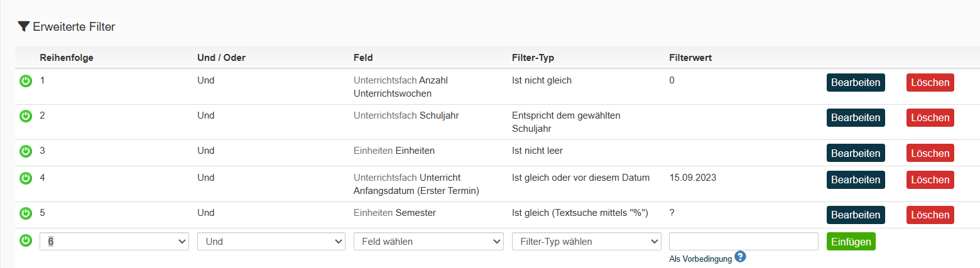
Task: Click the text Ist gleich oder vor diesem Datum
Action: [x=580, y=178]
